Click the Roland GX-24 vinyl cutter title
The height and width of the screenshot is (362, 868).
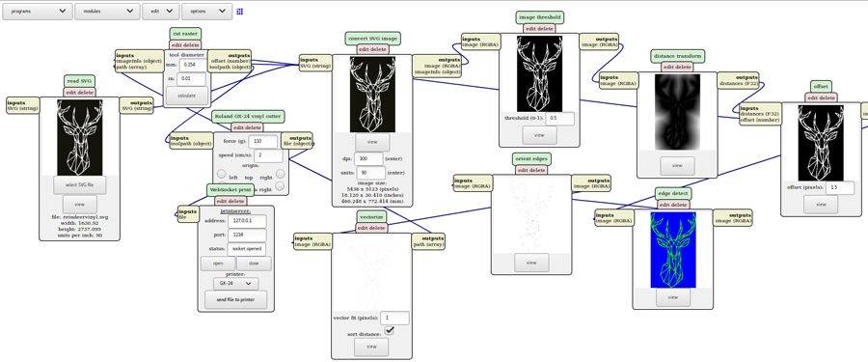[x=249, y=117]
